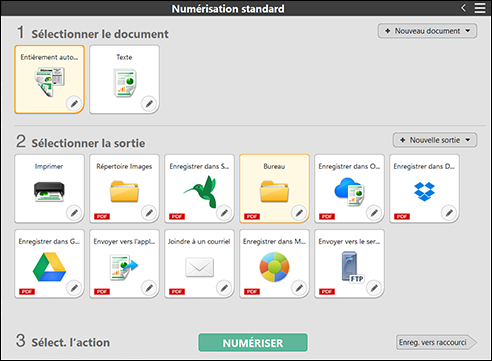The width and height of the screenshot is (492, 361).
Task: Start scanning with the NUMÉRISER button
Action: coord(253,343)
